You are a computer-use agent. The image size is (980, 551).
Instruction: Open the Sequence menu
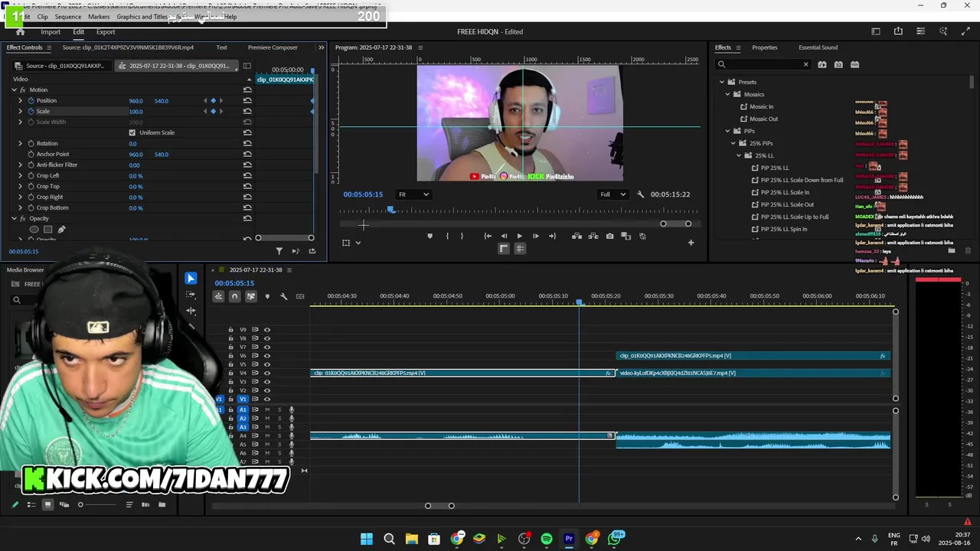click(67, 16)
